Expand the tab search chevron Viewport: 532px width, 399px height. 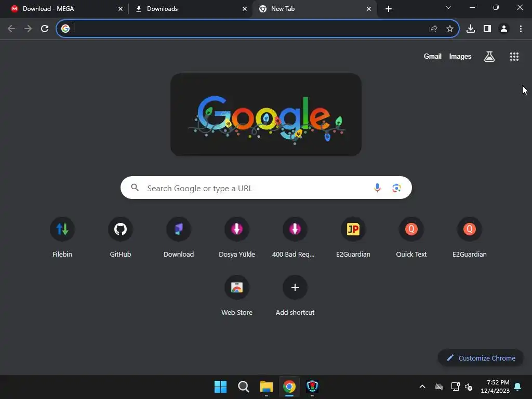pyautogui.click(x=448, y=7)
